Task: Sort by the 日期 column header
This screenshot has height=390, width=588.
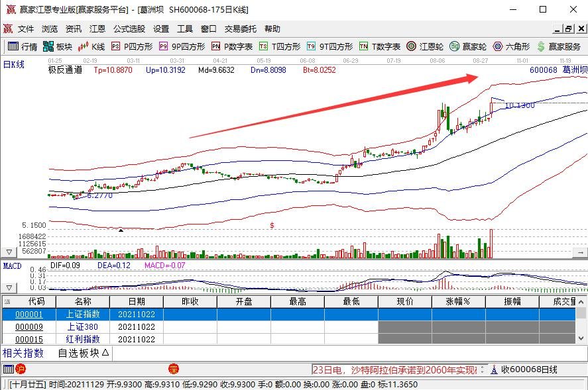Action: click(x=137, y=301)
